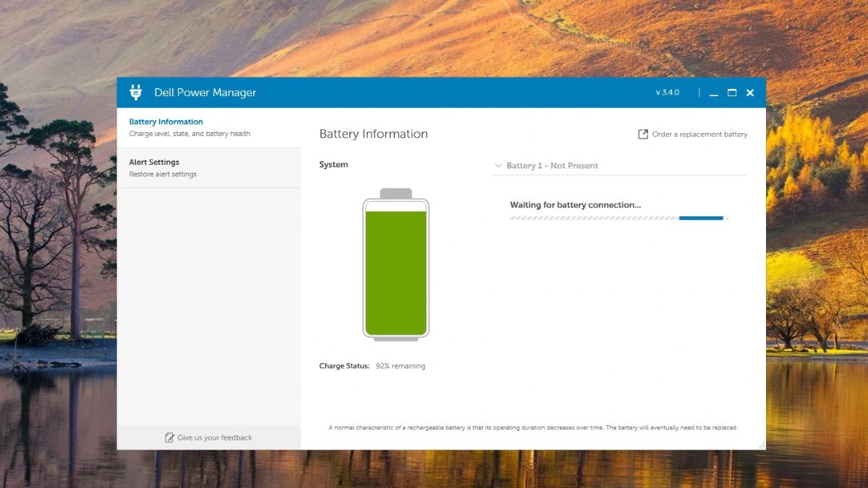Click the green system battery graphic

(396, 265)
